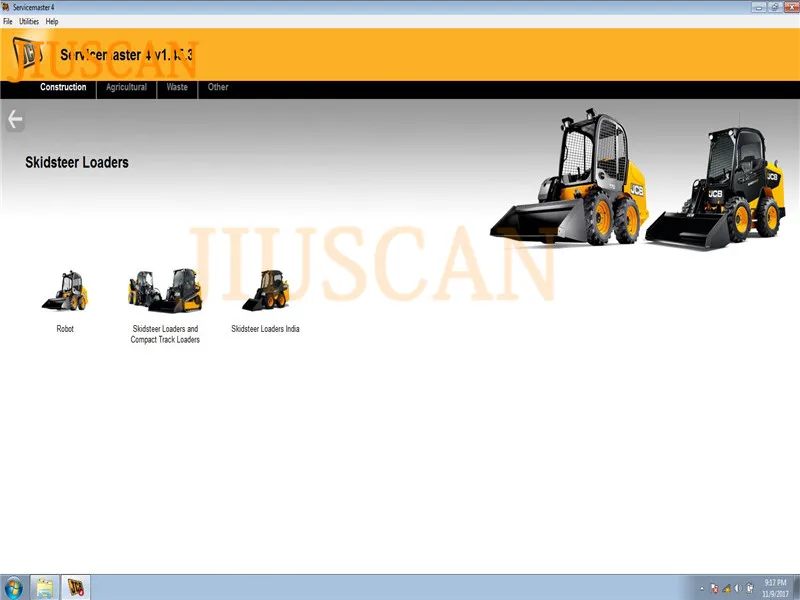Open the Help menu
Screen dimensions: 800x600
[52, 21]
